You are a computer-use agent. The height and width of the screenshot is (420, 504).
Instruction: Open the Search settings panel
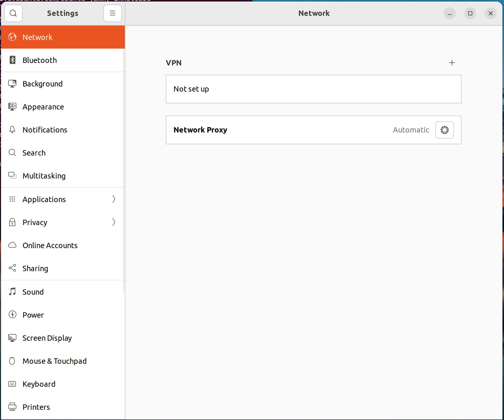[x=63, y=153]
